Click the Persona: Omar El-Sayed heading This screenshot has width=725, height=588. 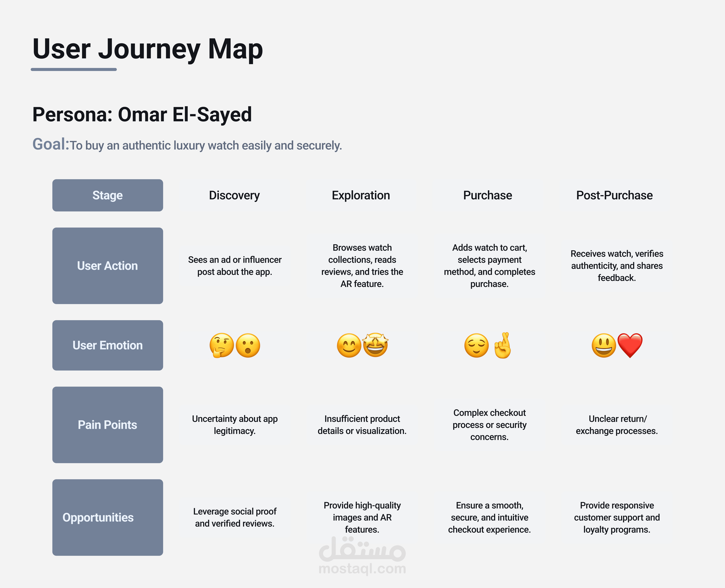142,115
